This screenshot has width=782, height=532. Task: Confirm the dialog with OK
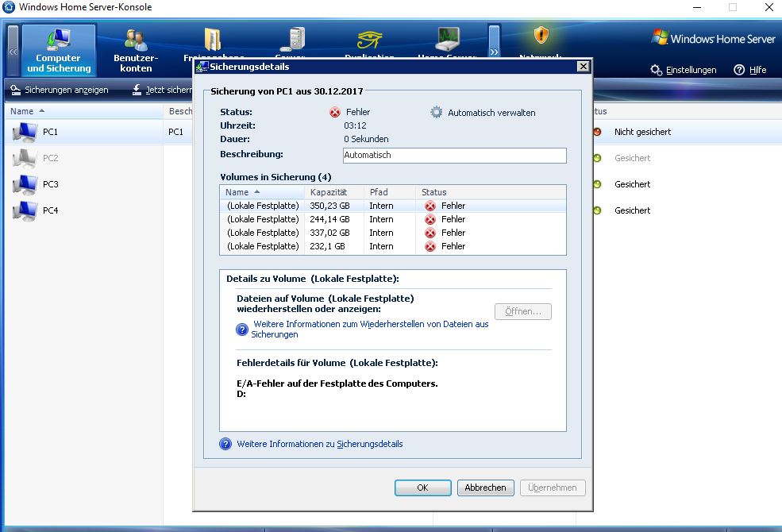(423, 488)
